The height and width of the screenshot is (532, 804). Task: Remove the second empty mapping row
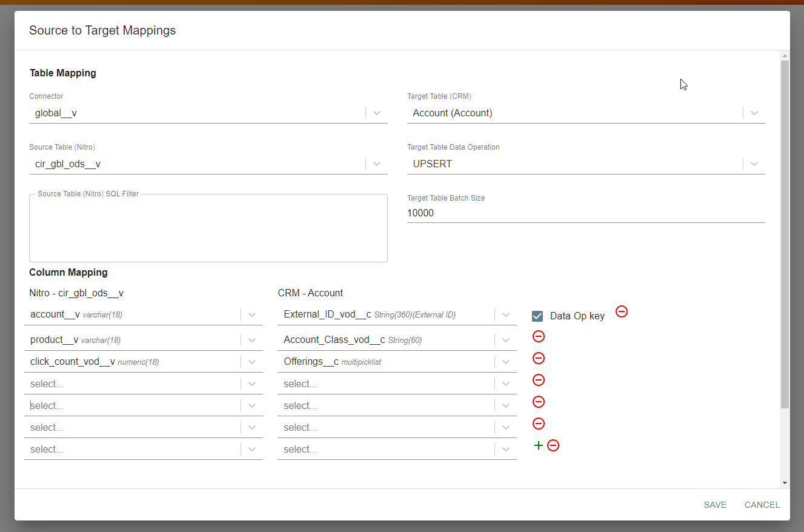pyautogui.click(x=539, y=402)
